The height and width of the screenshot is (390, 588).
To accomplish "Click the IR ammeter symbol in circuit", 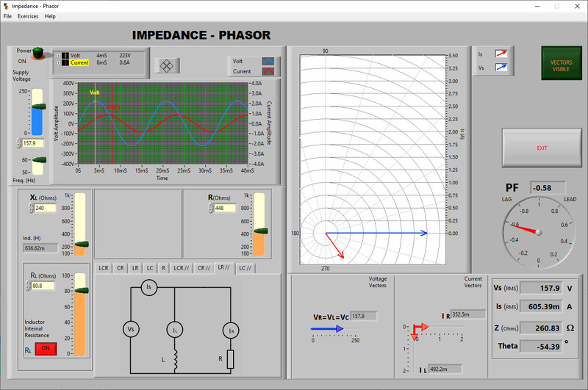I will pyautogui.click(x=231, y=331).
